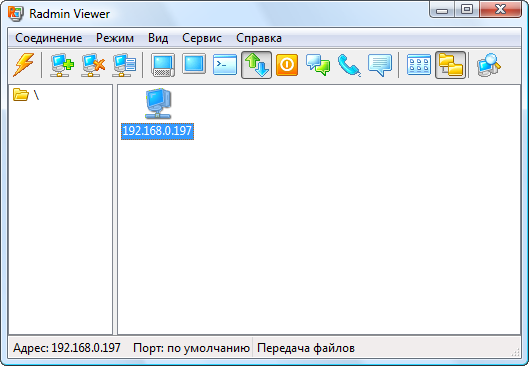Close the Radmin Viewer window
Screen dimensions: 529x366
point(500,10)
